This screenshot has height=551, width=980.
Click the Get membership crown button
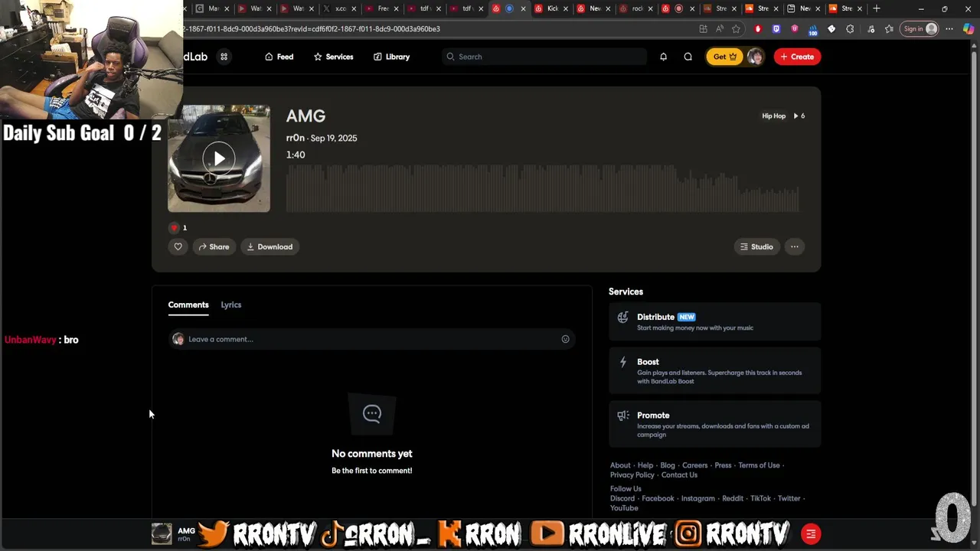click(x=724, y=57)
